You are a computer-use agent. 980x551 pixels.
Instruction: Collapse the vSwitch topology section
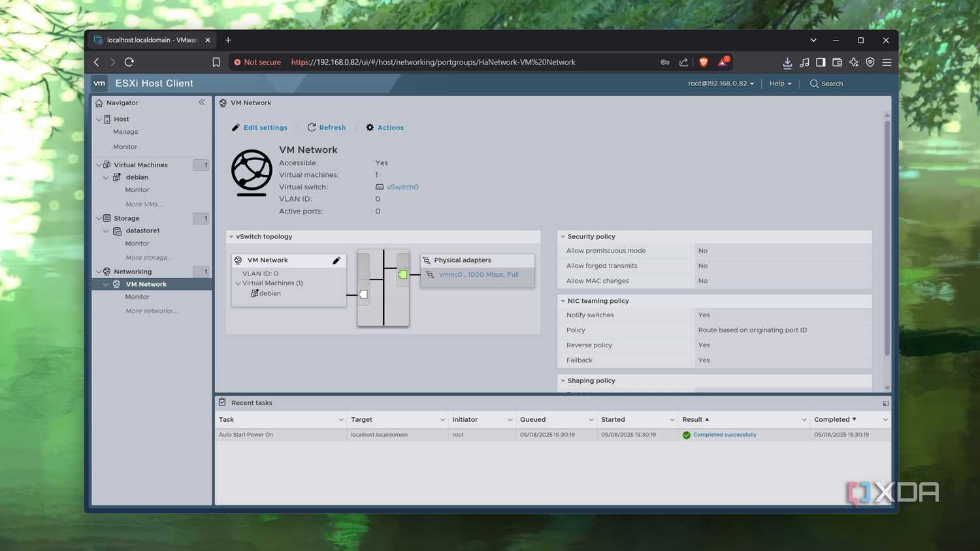pos(231,237)
